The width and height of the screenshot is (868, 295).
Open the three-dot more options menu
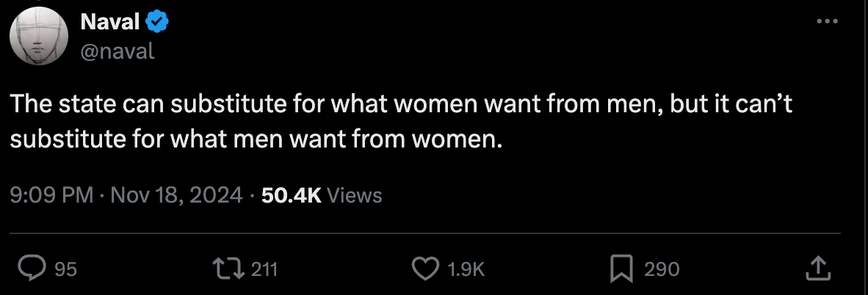click(x=827, y=22)
